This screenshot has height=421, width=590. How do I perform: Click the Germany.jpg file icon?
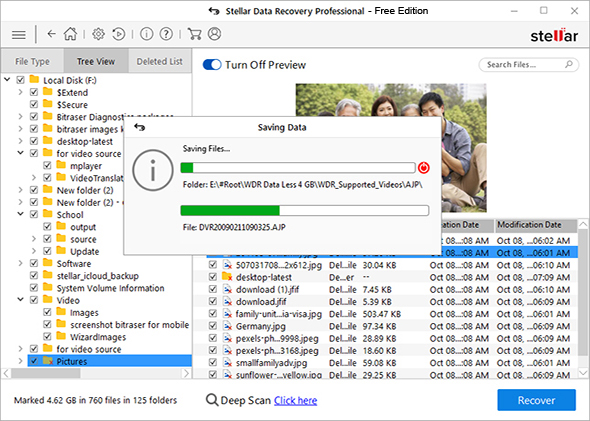tap(227, 326)
